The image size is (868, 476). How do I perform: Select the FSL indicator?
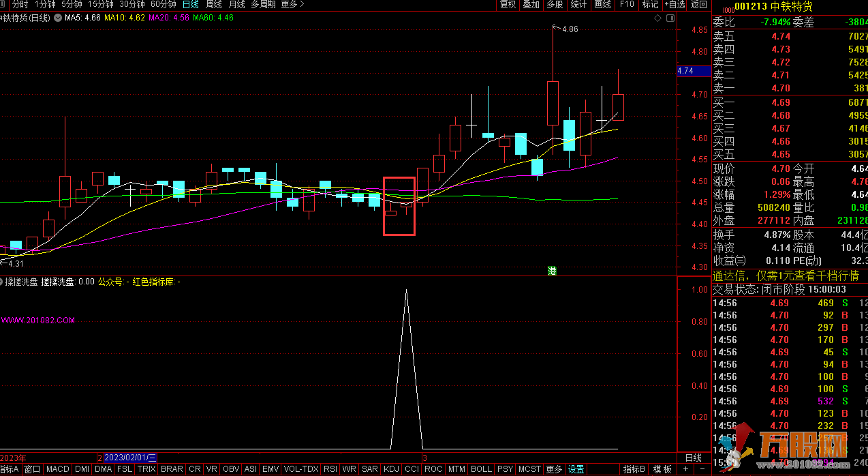125,469
